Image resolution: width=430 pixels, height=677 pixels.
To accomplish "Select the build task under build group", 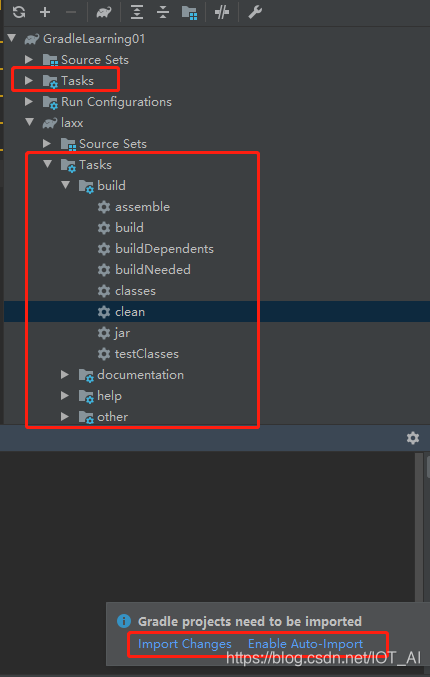I will 130,228.
